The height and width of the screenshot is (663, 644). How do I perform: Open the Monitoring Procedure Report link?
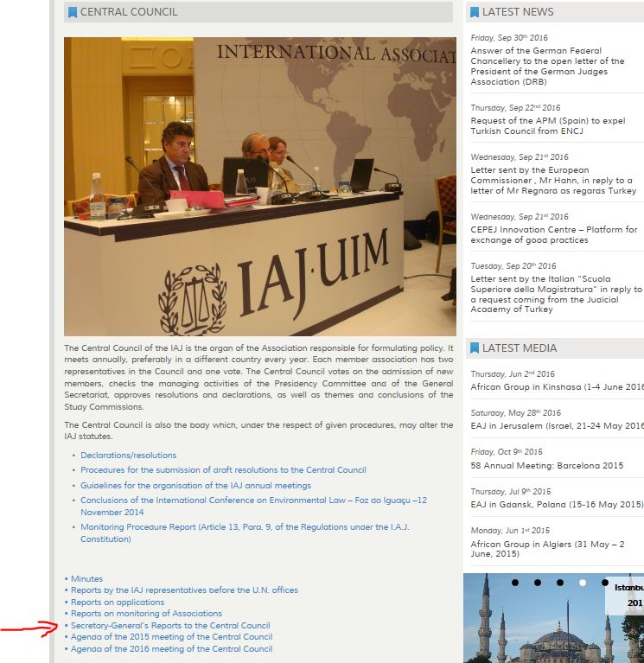coord(245,532)
